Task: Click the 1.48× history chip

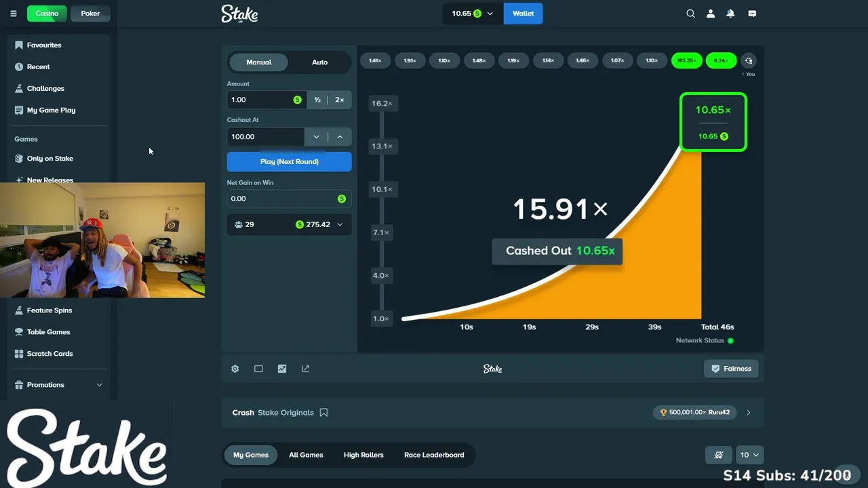Action: 479,60
